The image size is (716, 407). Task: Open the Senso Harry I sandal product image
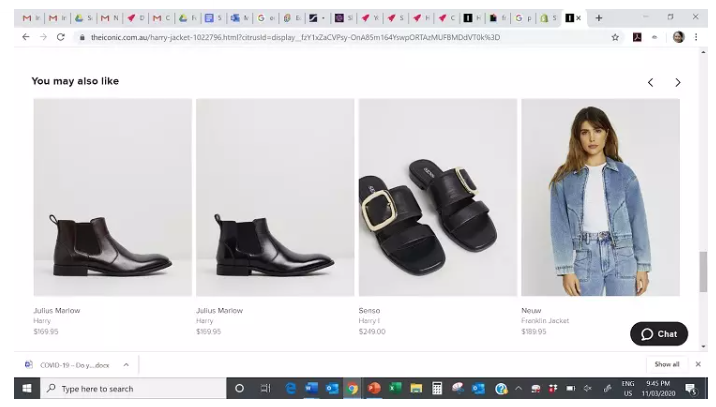point(437,197)
